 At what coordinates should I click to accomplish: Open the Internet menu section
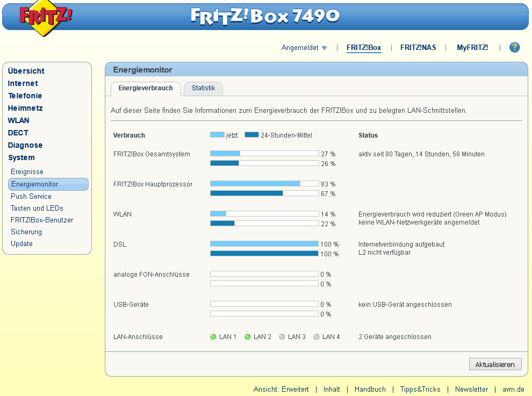(x=23, y=83)
